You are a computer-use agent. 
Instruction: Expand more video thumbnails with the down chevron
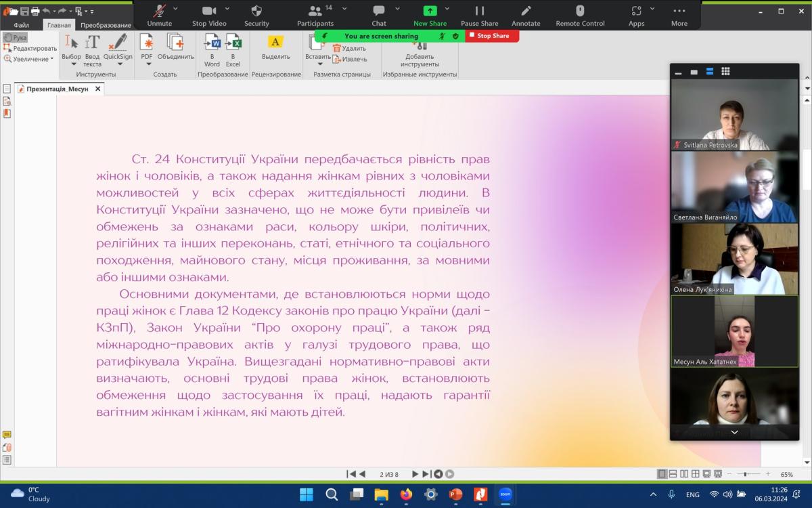(734, 432)
